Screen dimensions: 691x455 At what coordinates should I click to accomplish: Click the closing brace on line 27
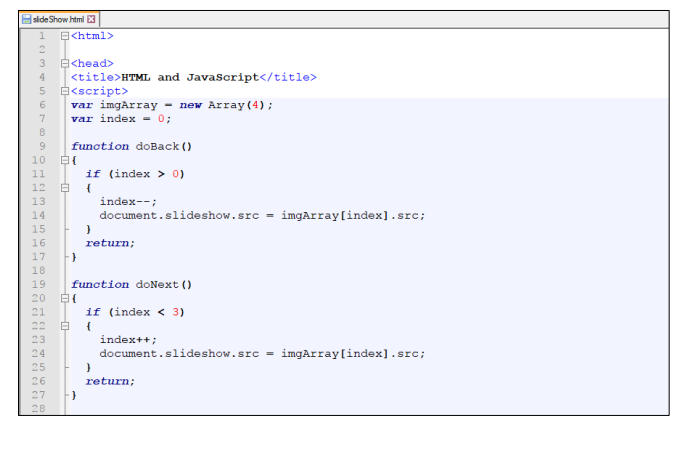click(x=74, y=395)
